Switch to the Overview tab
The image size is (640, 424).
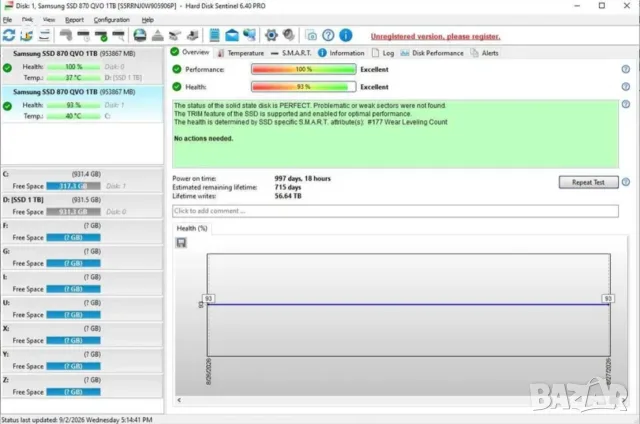[x=190, y=52]
